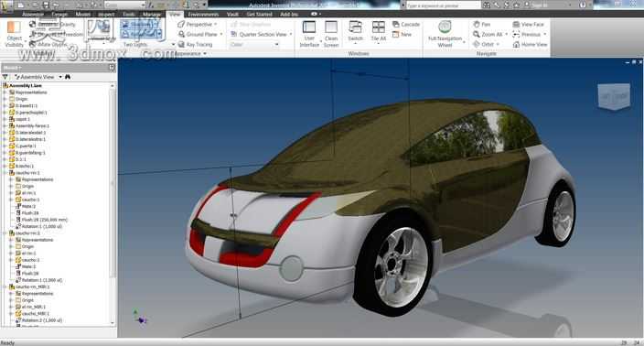Open the Design ribbon tab
This screenshot has height=346, width=644.
coord(59,14)
